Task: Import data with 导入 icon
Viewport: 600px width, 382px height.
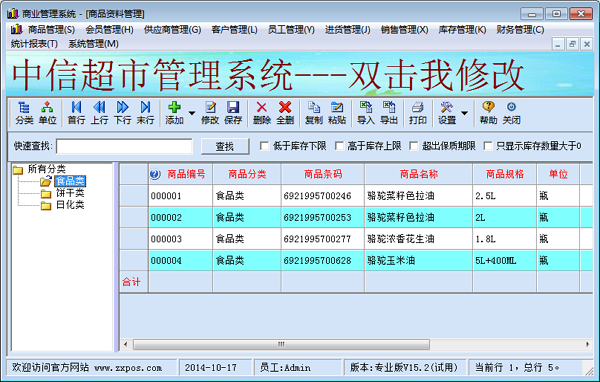Action: [366, 113]
